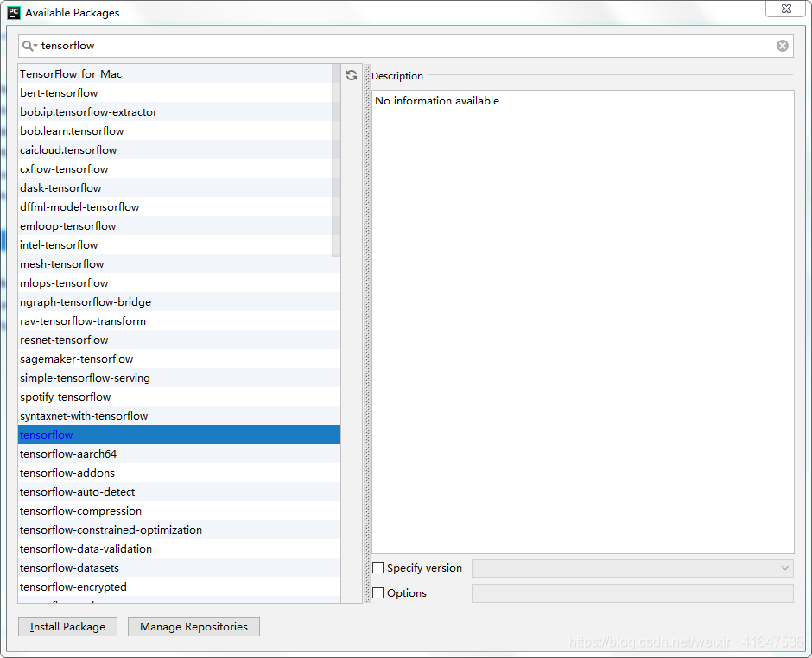The width and height of the screenshot is (812, 658).
Task: Click the PyCharm window icon
Action: click(x=14, y=12)
